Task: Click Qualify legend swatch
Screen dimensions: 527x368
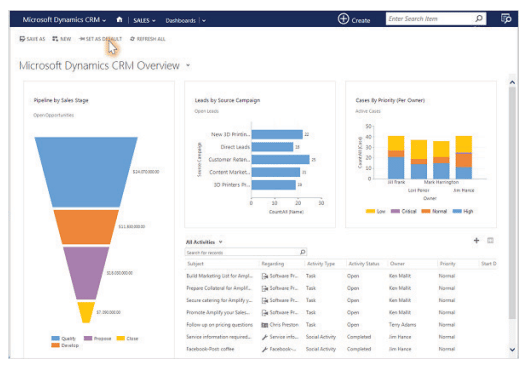Action: [x=55, y=338]
